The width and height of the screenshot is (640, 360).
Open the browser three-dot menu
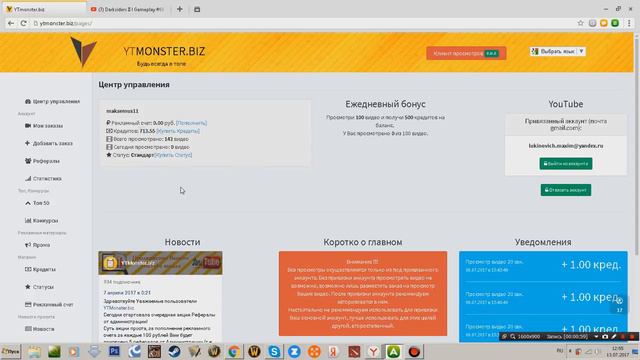(x=629, y=23)
